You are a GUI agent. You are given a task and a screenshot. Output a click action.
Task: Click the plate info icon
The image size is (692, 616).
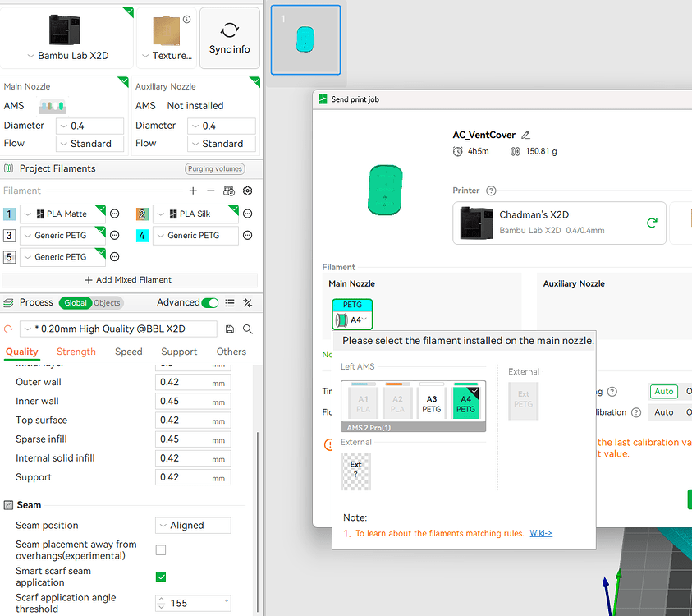pyautogui.click(x=186, y=20)
